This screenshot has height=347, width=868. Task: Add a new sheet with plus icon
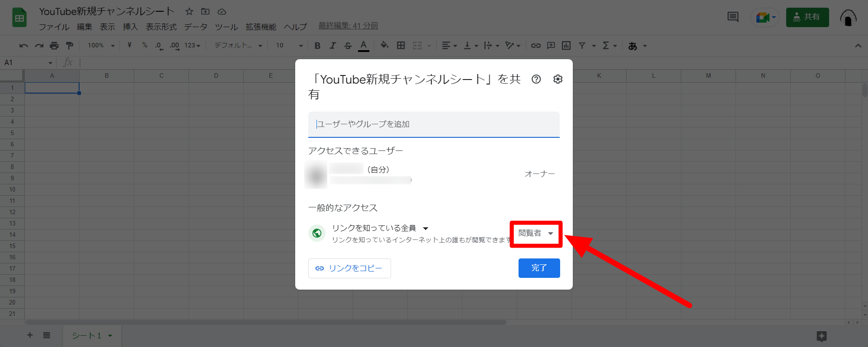click(x=30, y=335)
